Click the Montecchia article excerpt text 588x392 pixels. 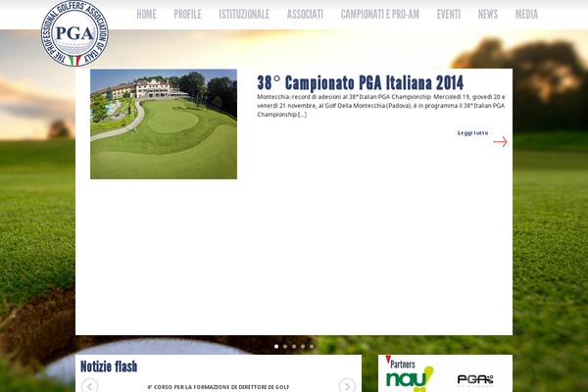381,106
